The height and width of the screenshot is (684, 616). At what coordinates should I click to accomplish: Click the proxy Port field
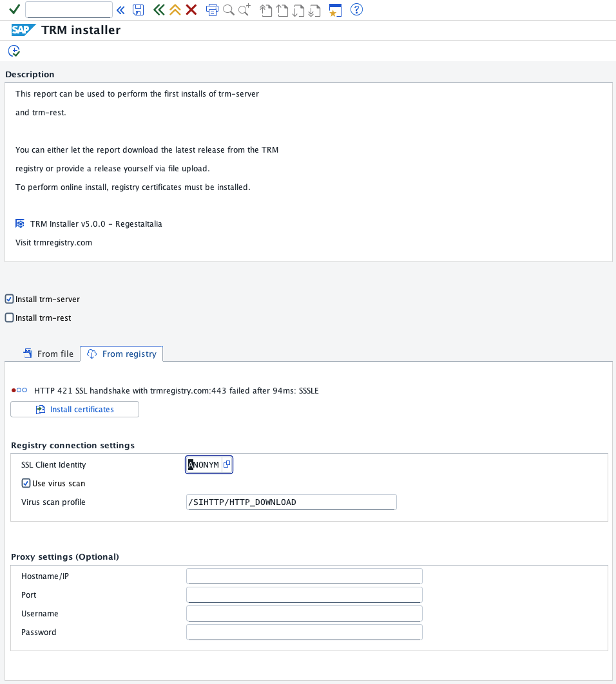[304, 594]
